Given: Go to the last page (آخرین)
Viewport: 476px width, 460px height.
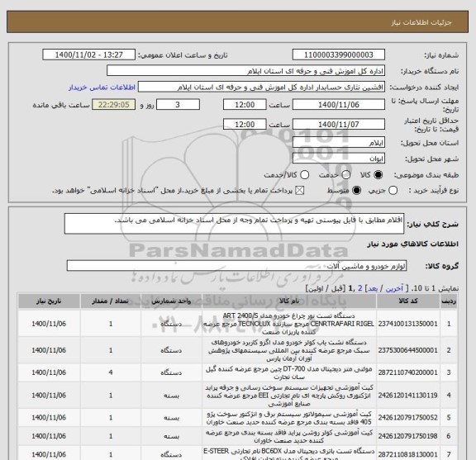Looking at the screenshot, I should tap(394, 288).
